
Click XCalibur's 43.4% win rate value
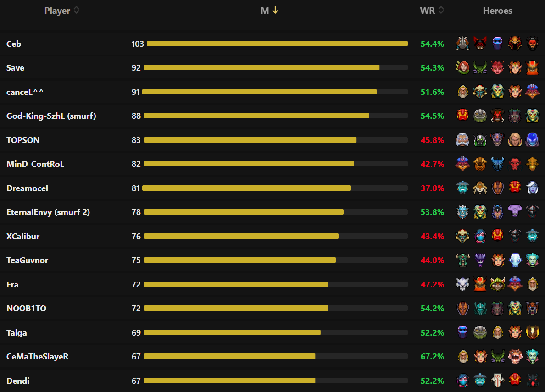[x=432, y=236]
